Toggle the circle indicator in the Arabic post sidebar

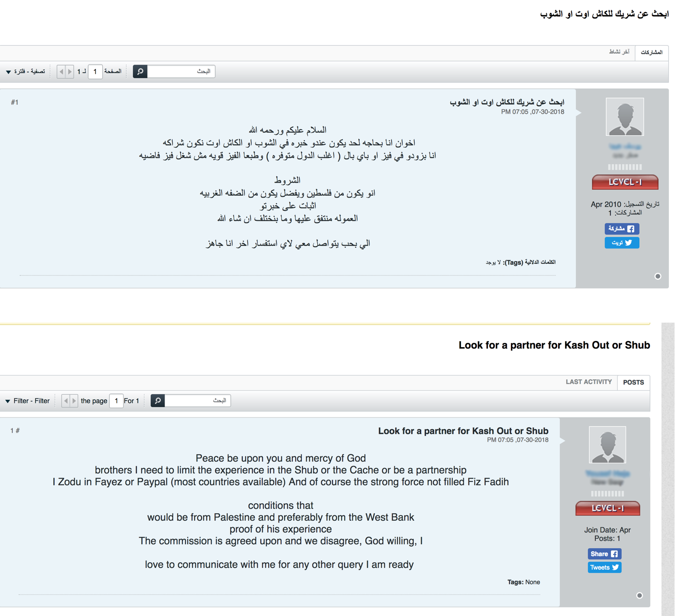coord(658,276)
